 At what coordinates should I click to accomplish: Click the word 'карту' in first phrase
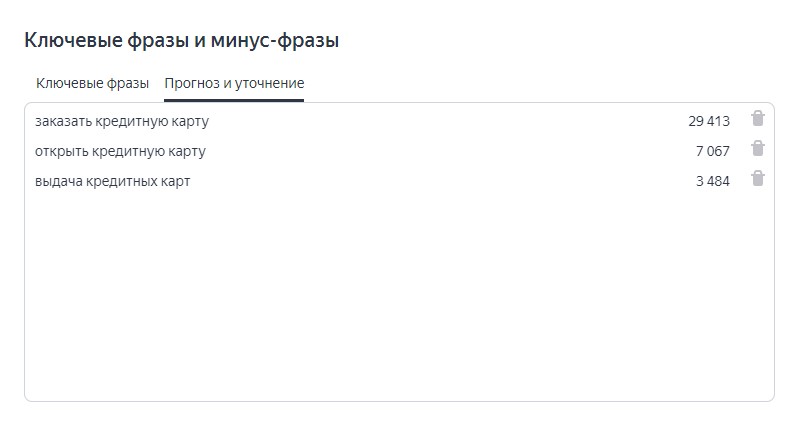tap(190, 122)
